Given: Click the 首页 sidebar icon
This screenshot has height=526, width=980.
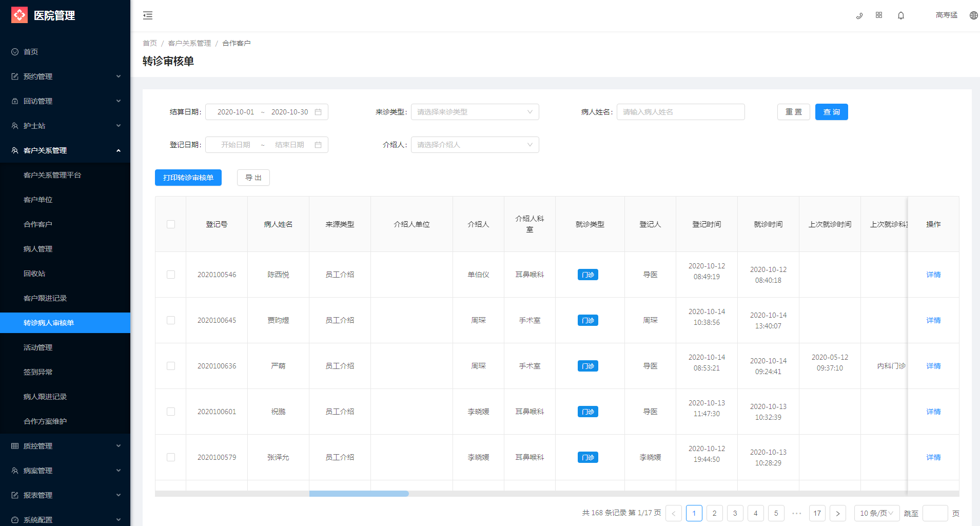Looking at the screenshot, I should coord(15,52).
